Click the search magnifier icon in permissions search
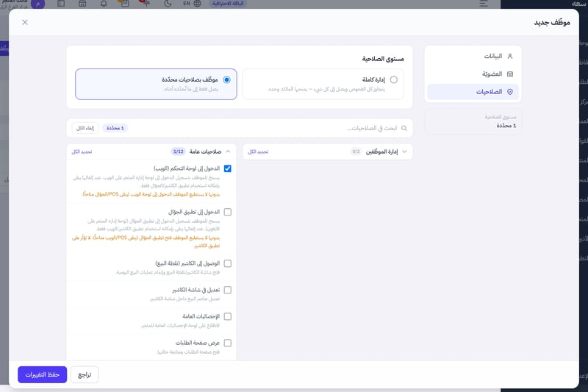Viewport: 588px width, 392px height. [x=404, y=128]
